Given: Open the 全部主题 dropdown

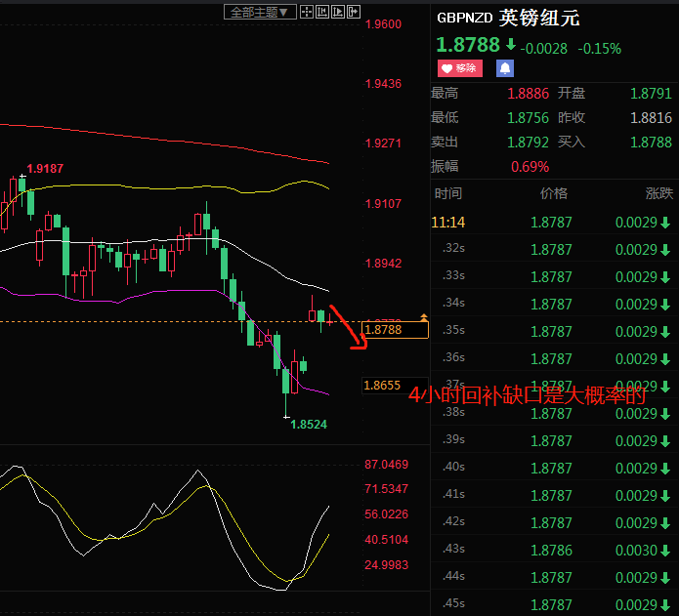Looking at the screenshot, I should click(x=260, y=12).
